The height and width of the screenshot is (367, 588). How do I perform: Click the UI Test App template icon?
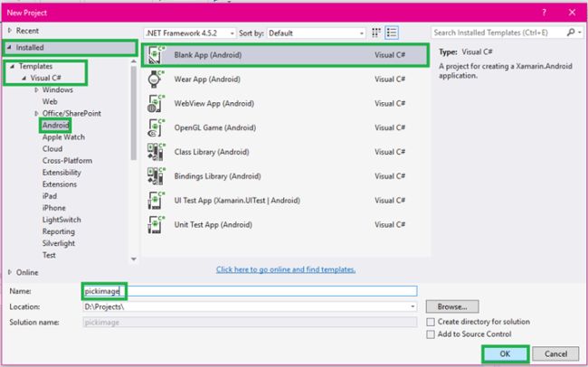(156, 201)
